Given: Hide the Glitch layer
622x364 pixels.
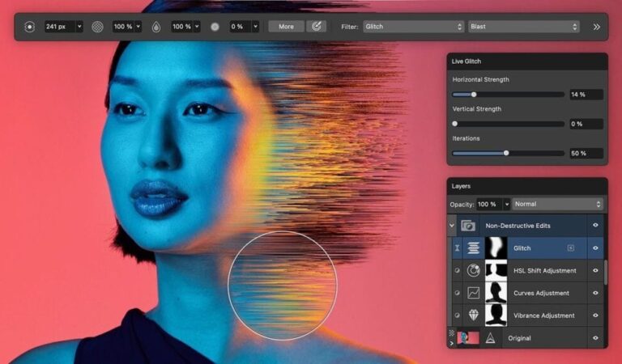Looking at the screenshot, I should point(595,248).
